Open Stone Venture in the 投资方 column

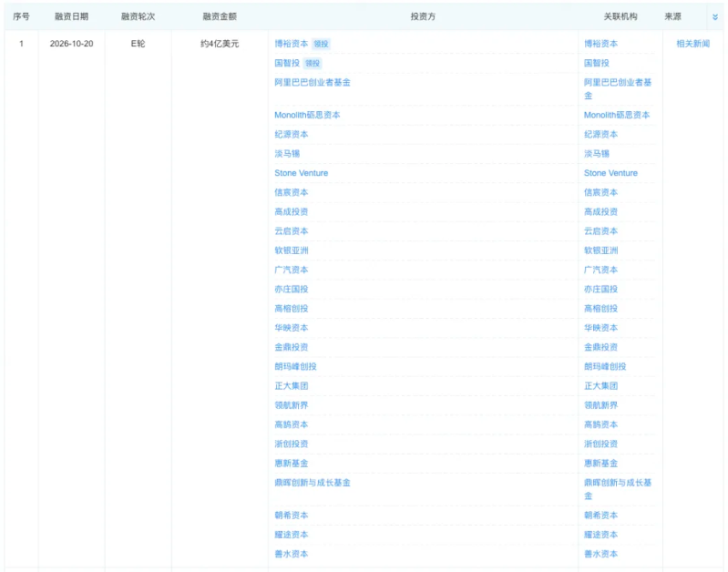click(301, 173)
